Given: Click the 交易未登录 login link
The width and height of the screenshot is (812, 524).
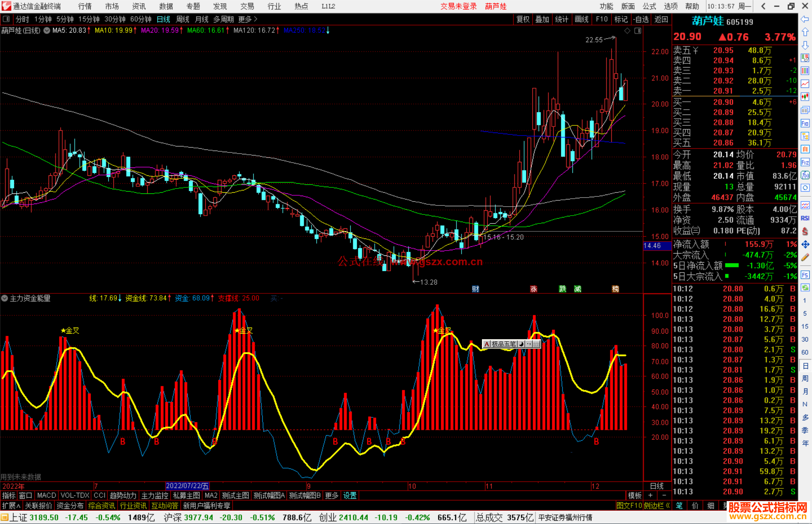Looking at the screenshot, I should click(458, 6).
